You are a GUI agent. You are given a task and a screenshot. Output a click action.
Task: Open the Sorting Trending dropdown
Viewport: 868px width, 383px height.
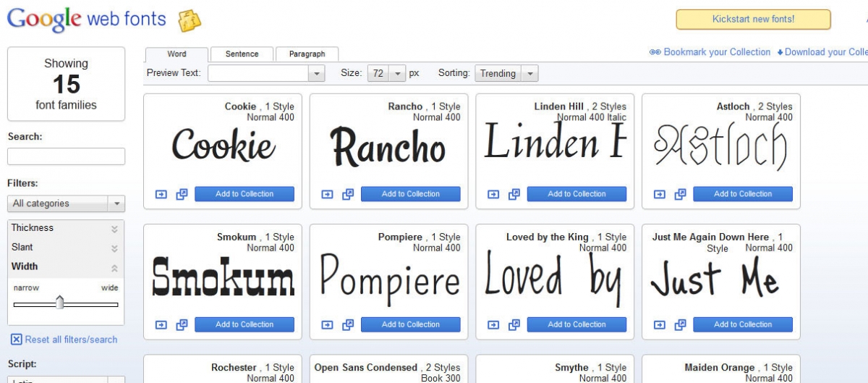(x=506, y=73)
